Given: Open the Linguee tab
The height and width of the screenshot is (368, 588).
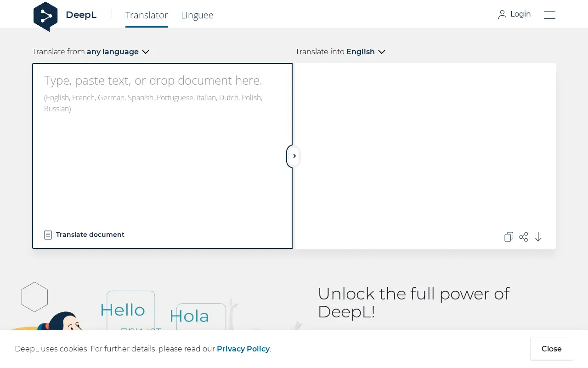Looking at the screenshot, I should (x=197, y=15).
